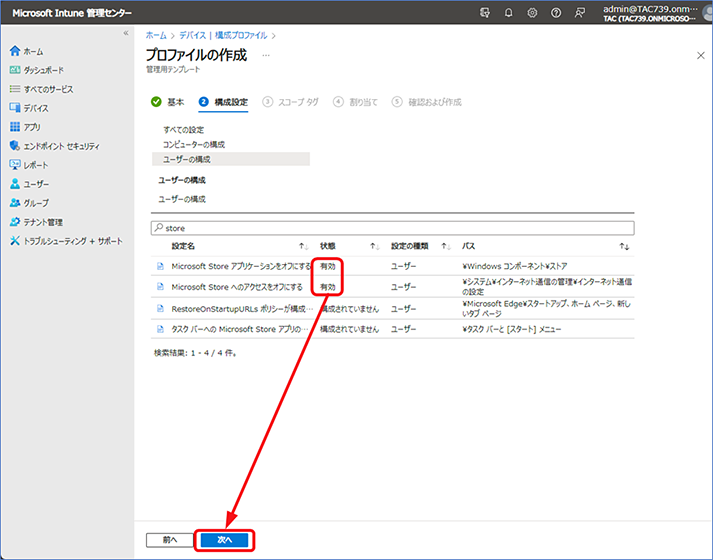Image resolution: width=713 pixels, height=560 pixels.
Task: Click document icon of Microsoft Store アプリケーション row
Action: (x=160, y=266)
